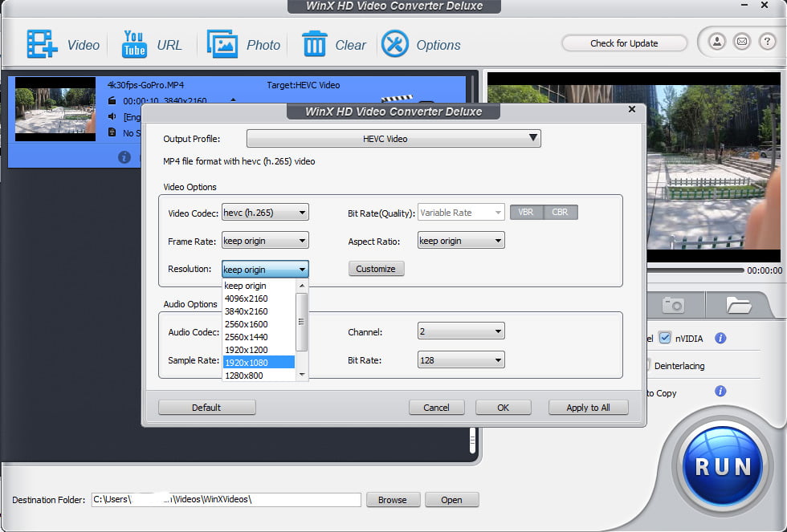Click the Customize button
The image size is (787, 532).
(376, 269)
